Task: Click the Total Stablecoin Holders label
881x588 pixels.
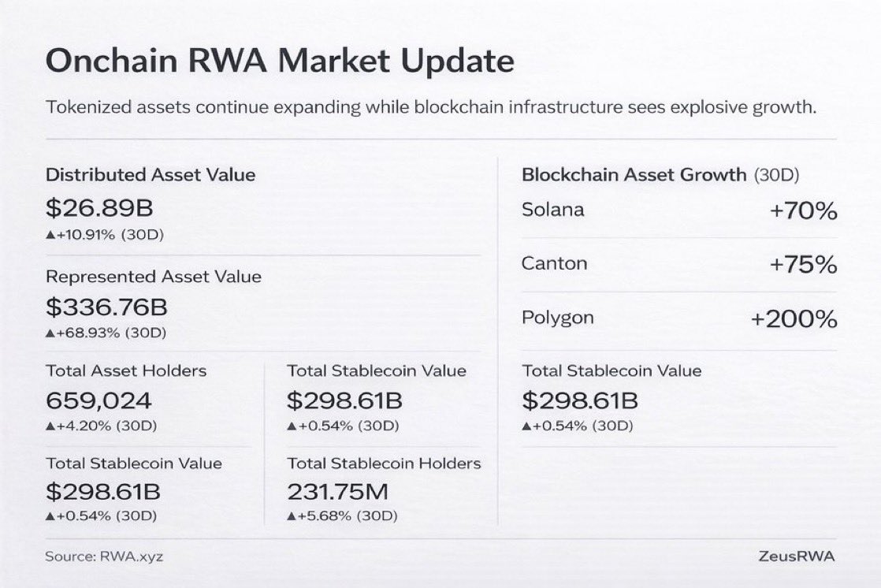Action: click(x=384, y=463)
